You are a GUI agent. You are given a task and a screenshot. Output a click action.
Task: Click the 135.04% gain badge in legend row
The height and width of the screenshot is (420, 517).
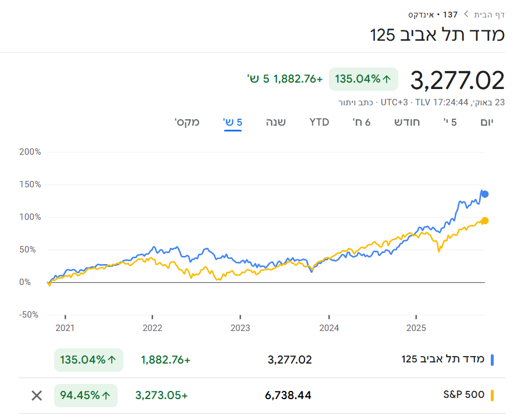click(86, 360)
